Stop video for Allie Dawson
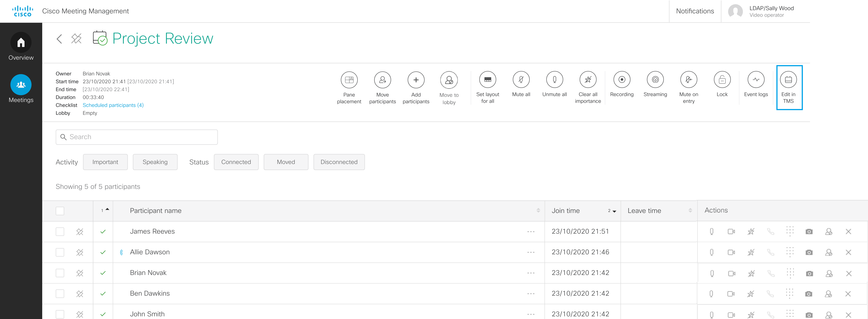 point(731,252)
